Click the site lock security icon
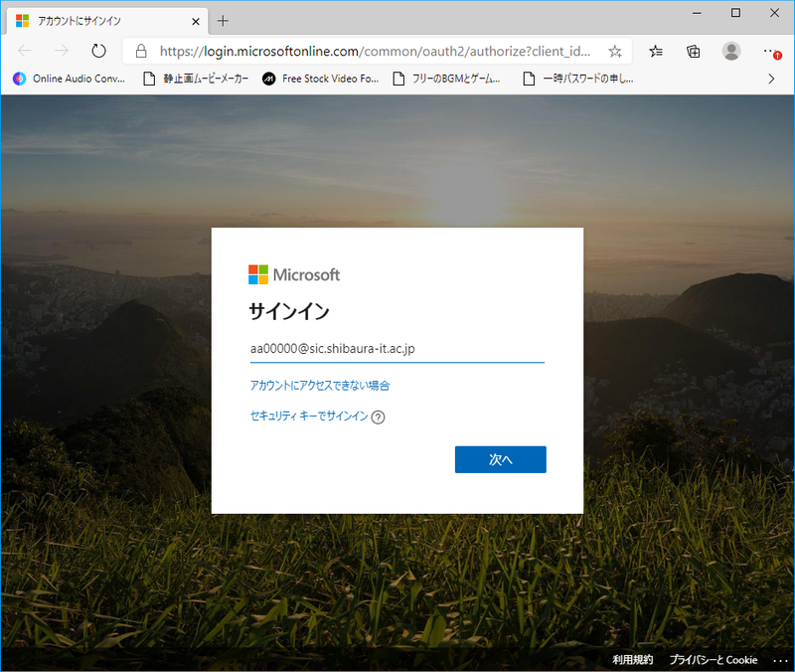 (141, 51)
